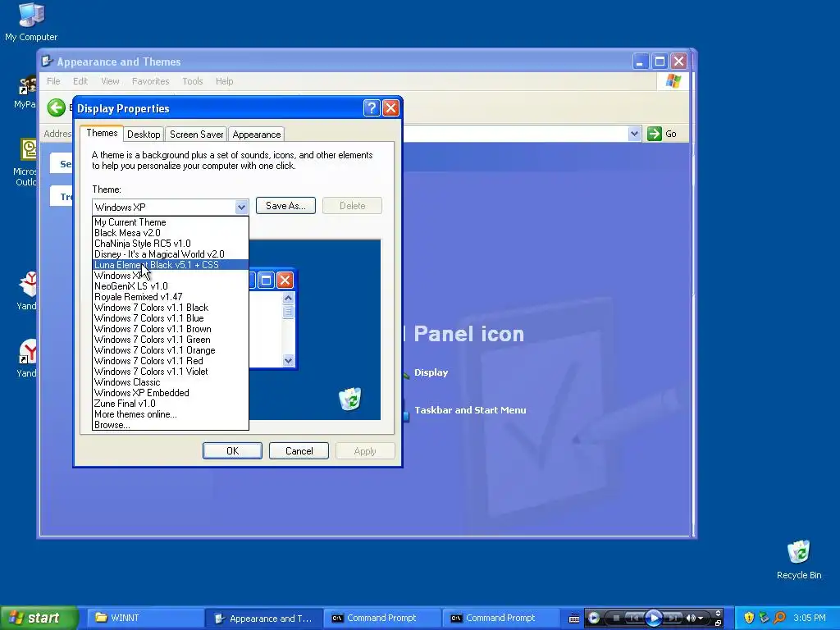Click the yellow security shield tray icon

coord(749,618)
